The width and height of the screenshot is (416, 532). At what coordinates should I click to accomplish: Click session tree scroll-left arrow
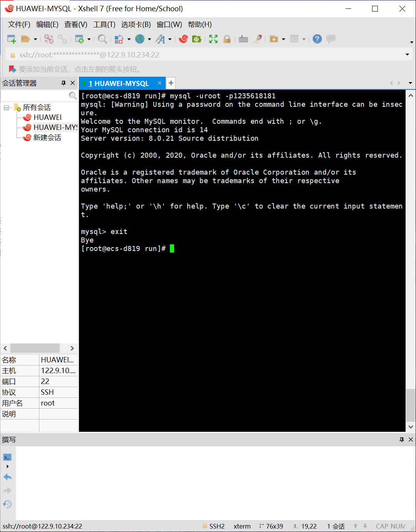click(5, 348)
